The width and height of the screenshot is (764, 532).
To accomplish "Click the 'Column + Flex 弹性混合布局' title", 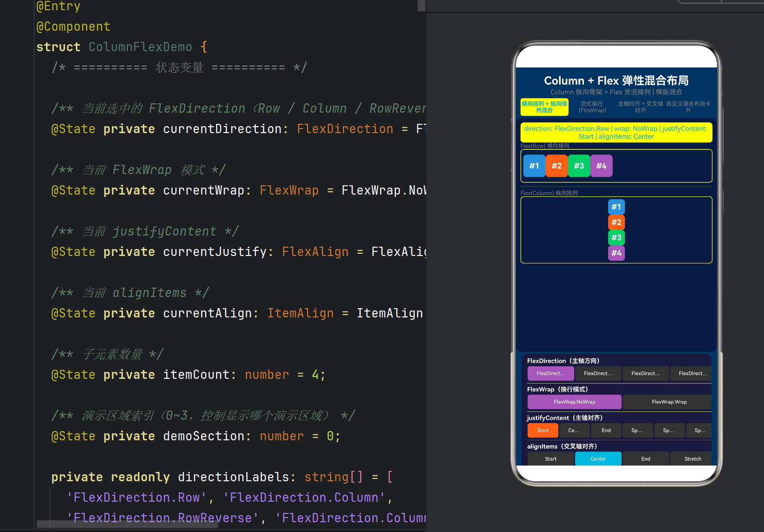I will click(x=616, y=81).
